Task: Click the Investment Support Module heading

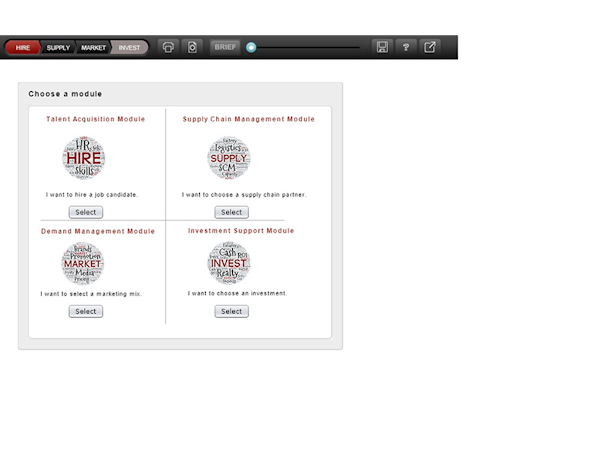Action: tap(241, 230)
